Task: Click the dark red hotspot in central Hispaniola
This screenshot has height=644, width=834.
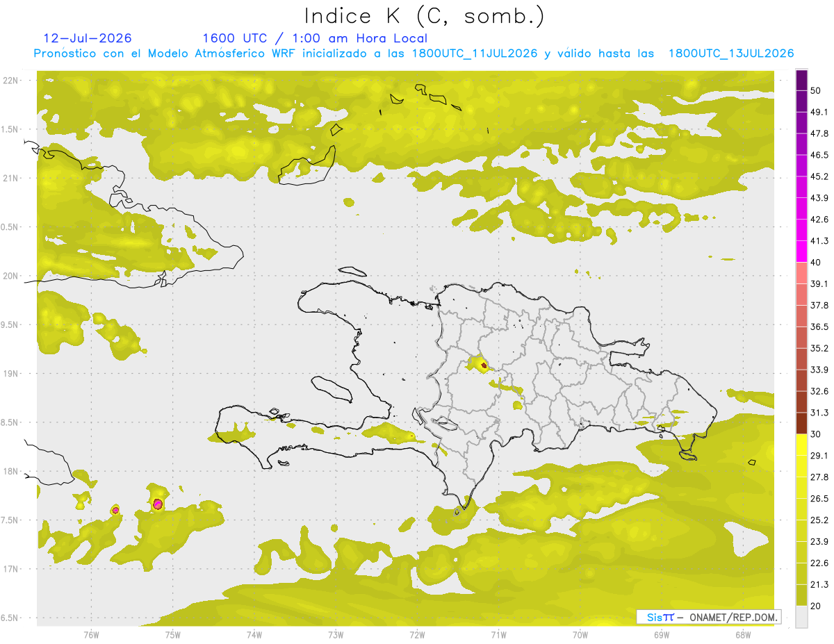Action: point(484,365)
